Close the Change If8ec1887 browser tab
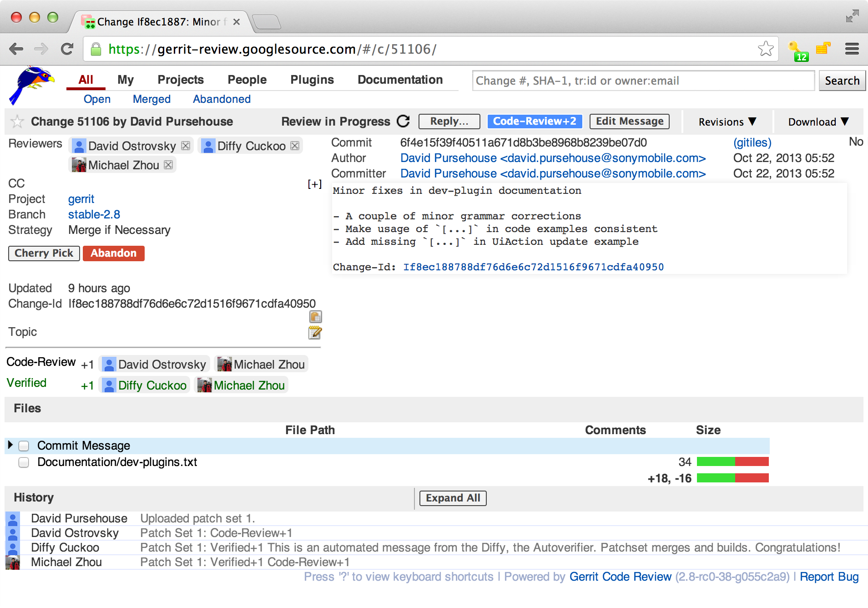 (236, 22)
